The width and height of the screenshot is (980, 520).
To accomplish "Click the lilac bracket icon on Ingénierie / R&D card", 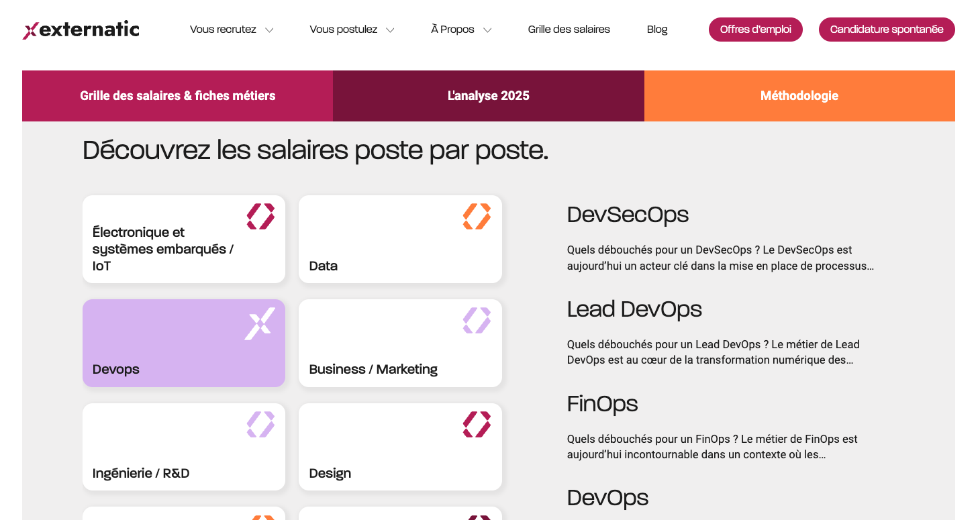I will 260,424.
